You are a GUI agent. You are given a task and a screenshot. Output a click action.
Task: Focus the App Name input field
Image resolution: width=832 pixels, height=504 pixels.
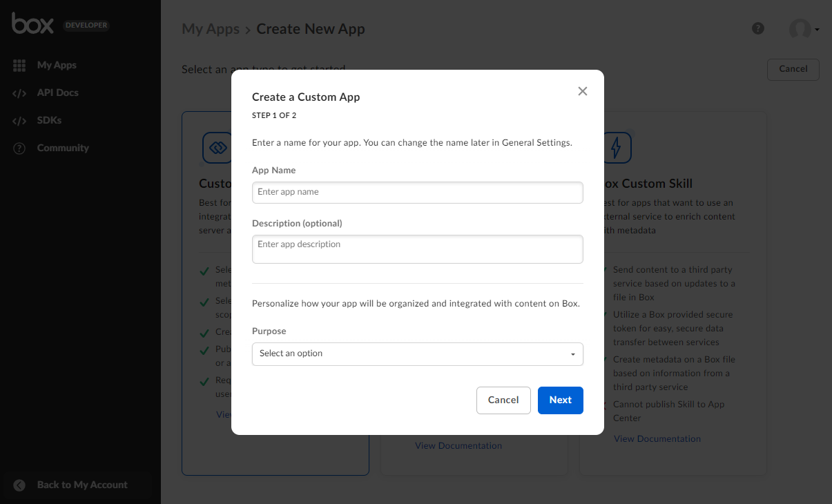pyautogui.click(x=417, y=192)
